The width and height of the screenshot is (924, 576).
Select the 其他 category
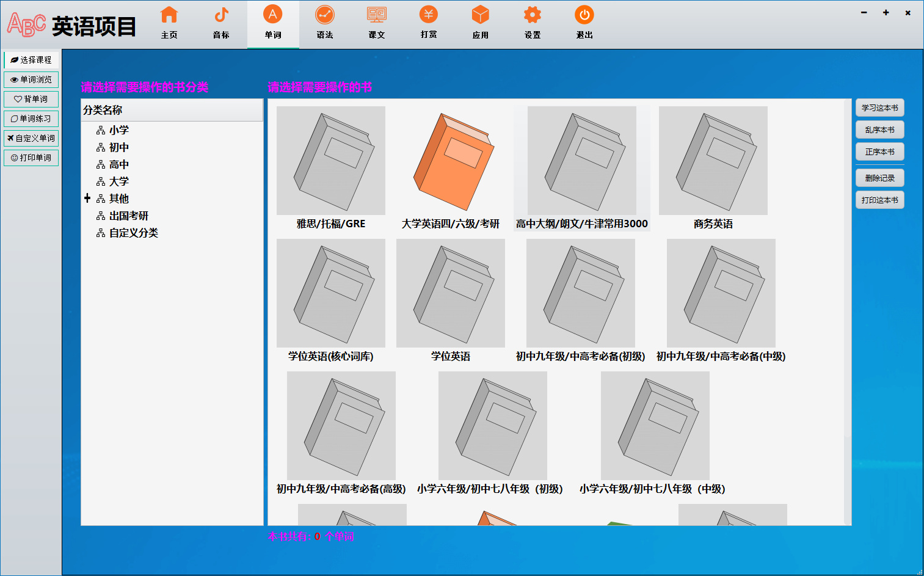118,199
